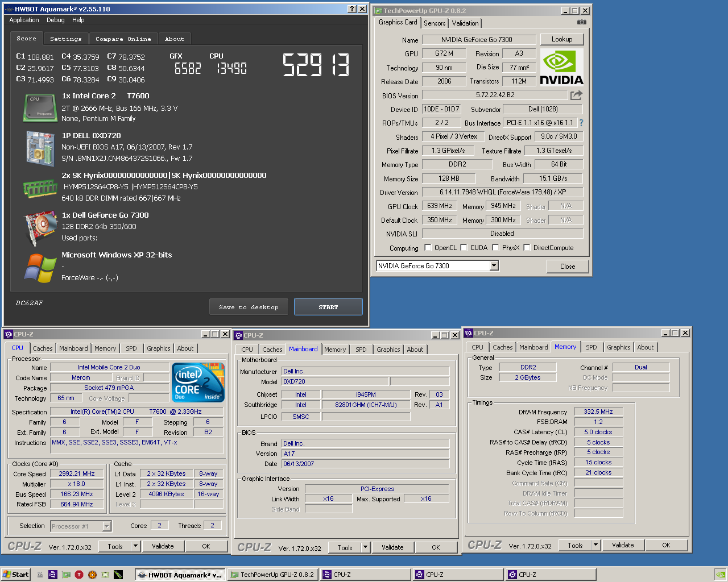Click the GPU-Z title bar app icon
This screenshot has width=728, height=582.
click(378, 11)
